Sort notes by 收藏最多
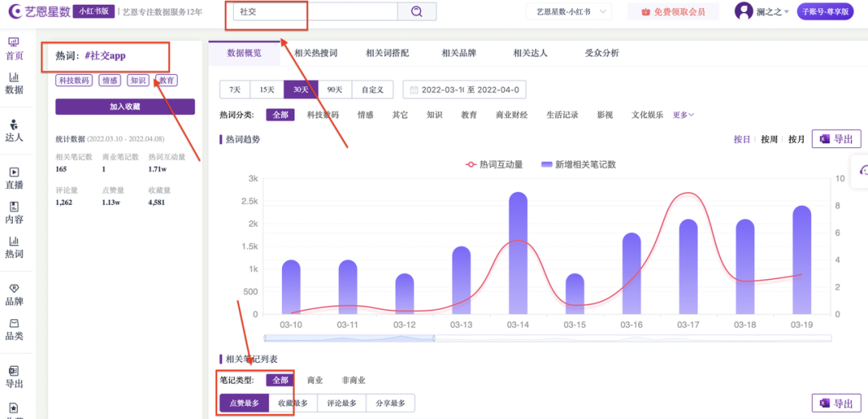Image resolution: width=868 pixels, height=419 pixels. click(x=293, y=404)
